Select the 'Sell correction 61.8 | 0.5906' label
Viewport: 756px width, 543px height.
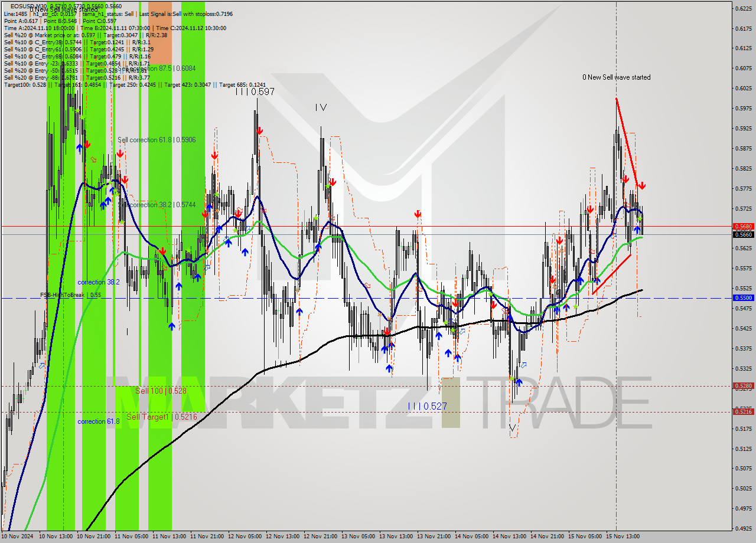(157, 140)
